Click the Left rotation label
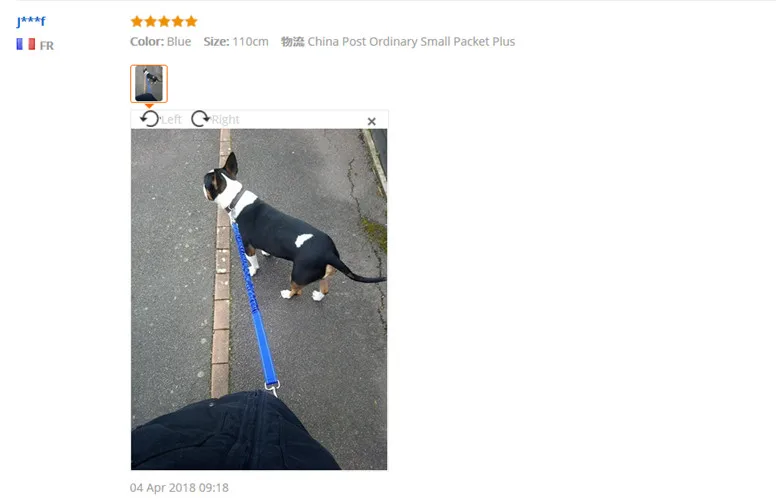This screenshot has width=776, height=500. click(172, 120)
